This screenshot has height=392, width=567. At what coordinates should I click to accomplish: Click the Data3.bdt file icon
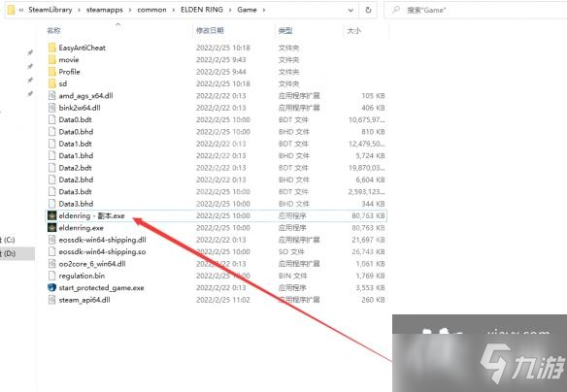tap(52, 191)
